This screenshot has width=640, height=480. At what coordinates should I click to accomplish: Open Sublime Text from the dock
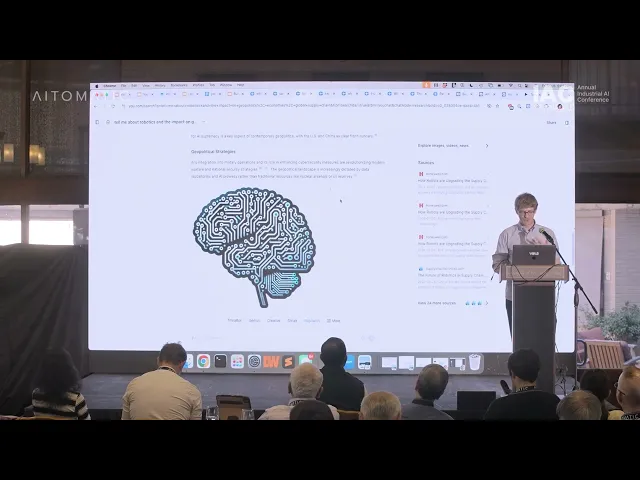pos(288,362)
